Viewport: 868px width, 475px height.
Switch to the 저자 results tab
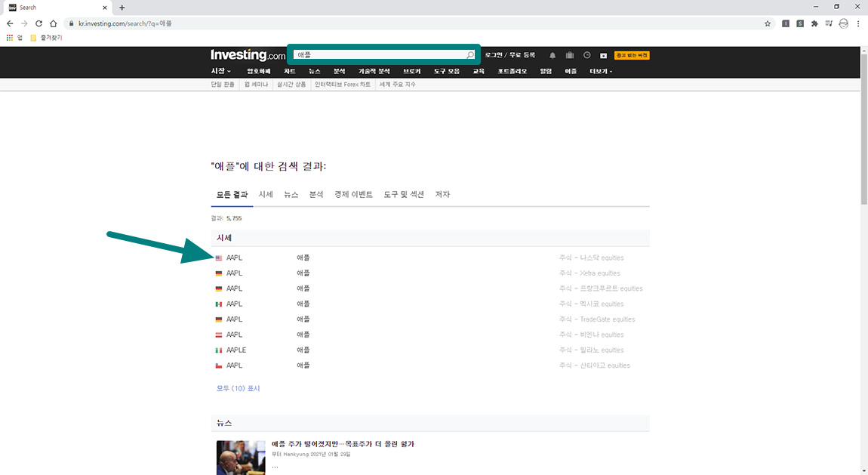click(x=442, y=194)
